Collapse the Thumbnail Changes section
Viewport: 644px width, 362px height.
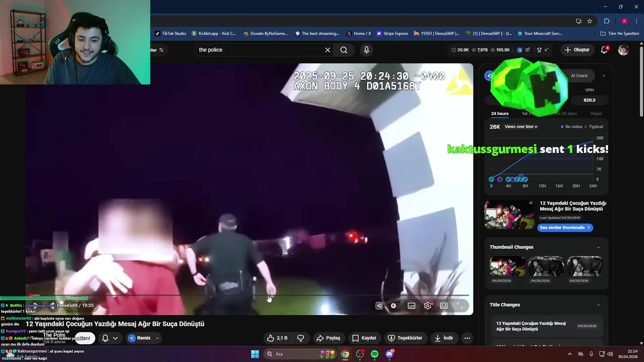(598, 247)
